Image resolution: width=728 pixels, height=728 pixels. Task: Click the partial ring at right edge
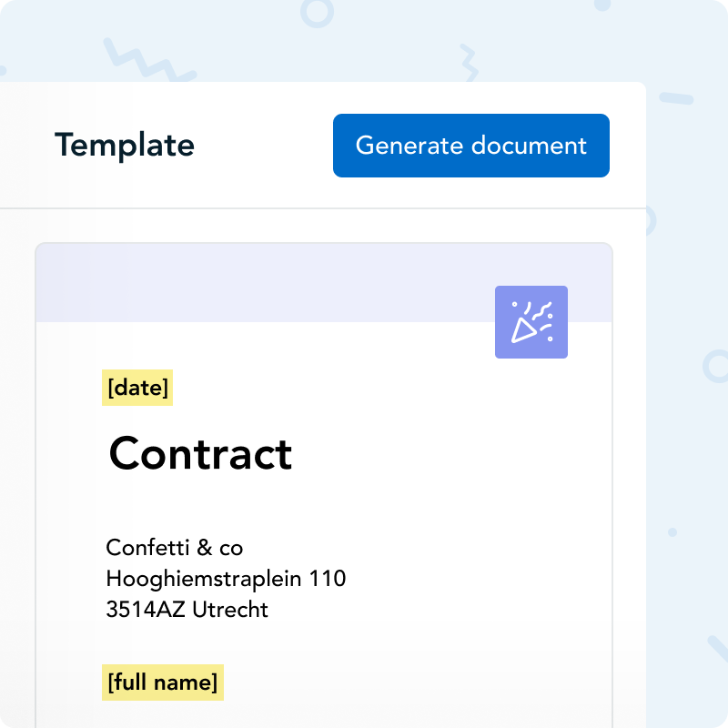point(715,366)
